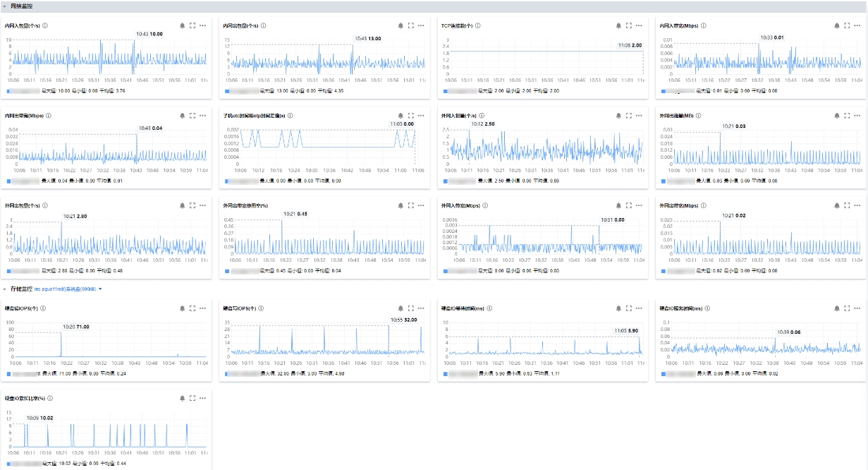Maximize the 外网出流量 chart
The height and width of the screenshot is (470, 868).
pyautogui.click(x=848, y=115)
